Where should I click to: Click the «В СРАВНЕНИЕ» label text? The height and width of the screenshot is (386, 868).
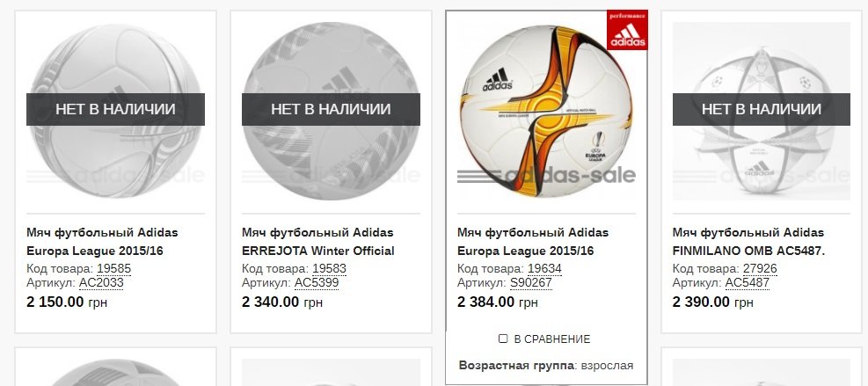point(552,339)
